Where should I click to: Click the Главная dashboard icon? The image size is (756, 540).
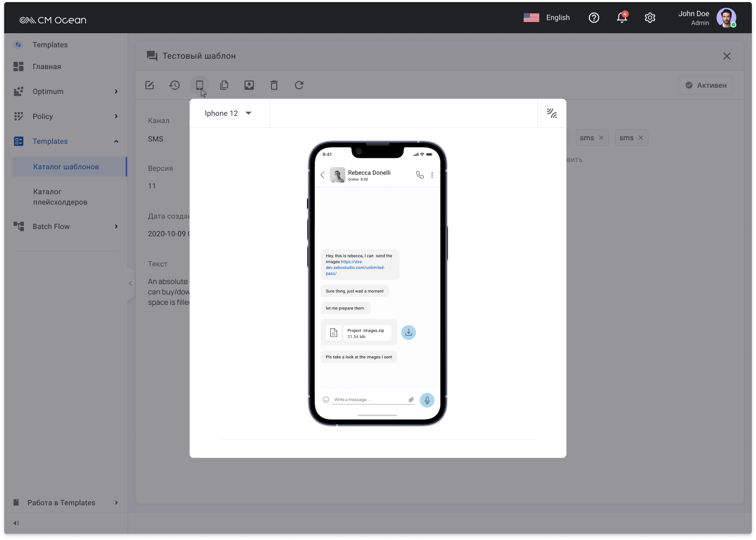[x=19, y=66]
